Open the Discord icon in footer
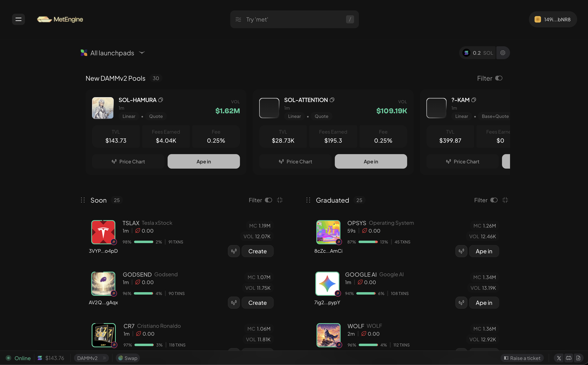Screen dimensions: 588x365 click(569, 358)
